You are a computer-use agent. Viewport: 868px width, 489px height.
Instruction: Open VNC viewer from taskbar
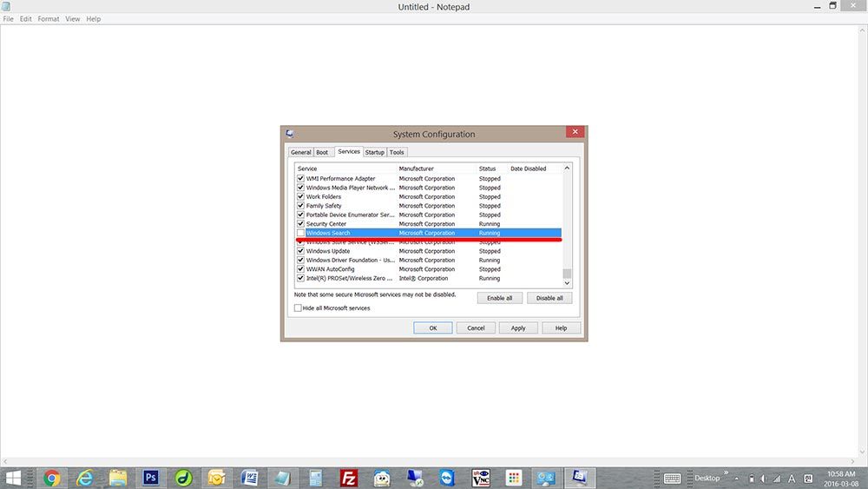[x=480, y=478]
